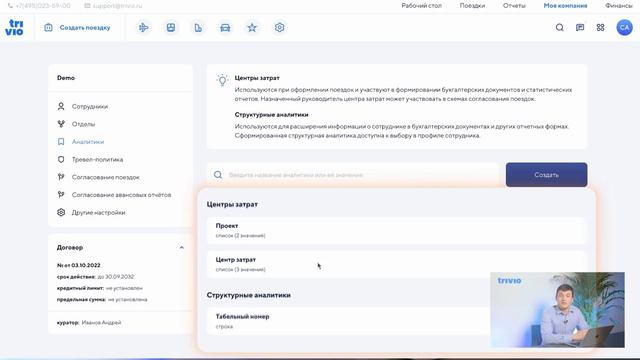
Task: Click the calendar icon beside Создать поездку
Action: point(48,27)
